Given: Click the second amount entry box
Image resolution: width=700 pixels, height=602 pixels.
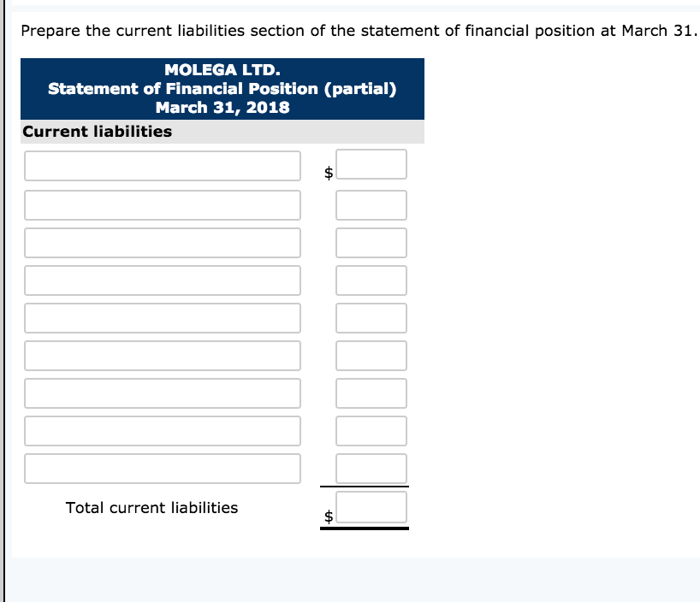Looking at the screenshot, I should pos(371,204).
